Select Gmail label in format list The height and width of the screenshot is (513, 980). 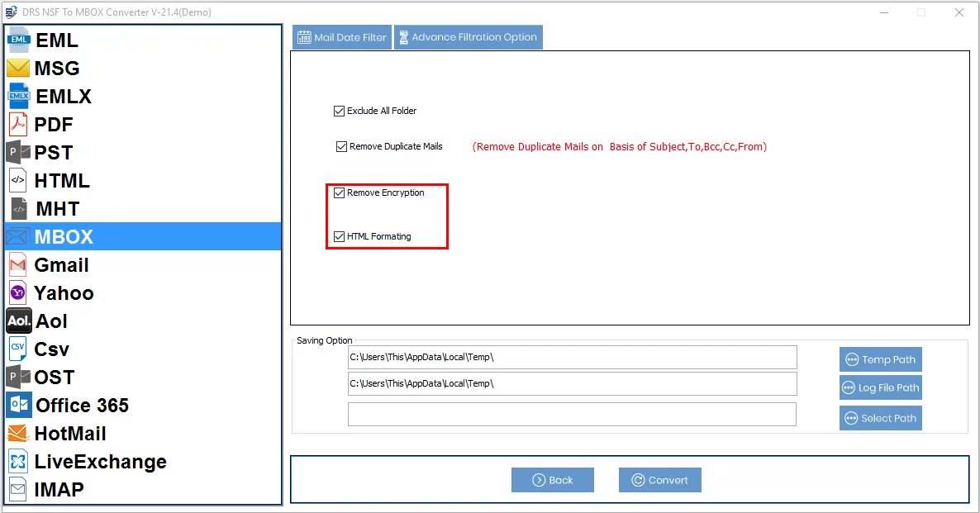(x=61, y=265)
